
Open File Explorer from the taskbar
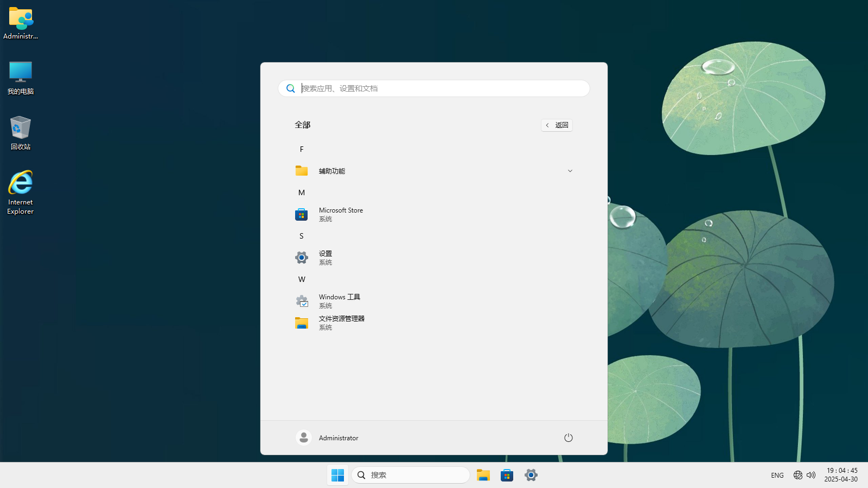pyautogui.click(x=483, y=475)
